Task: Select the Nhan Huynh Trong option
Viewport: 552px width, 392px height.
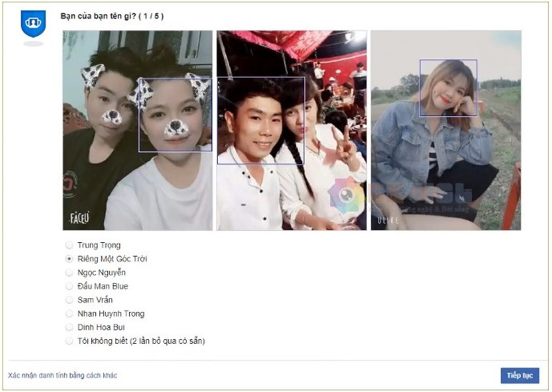Action: point(69,313)
